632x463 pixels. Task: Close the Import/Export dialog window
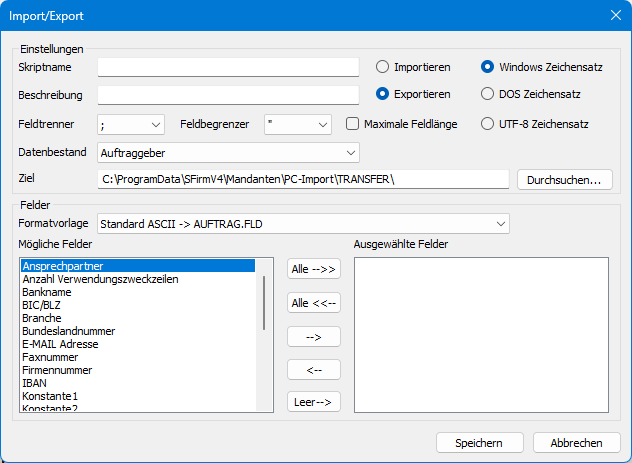click(x=614, y=15)
